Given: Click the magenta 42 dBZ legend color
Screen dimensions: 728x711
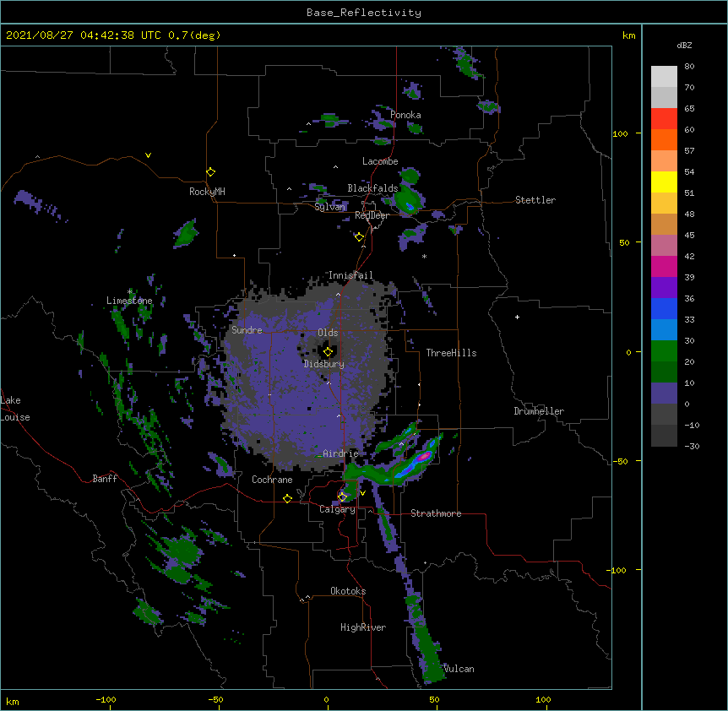Looking at the screenshot, I should click(x=664, y=266).
